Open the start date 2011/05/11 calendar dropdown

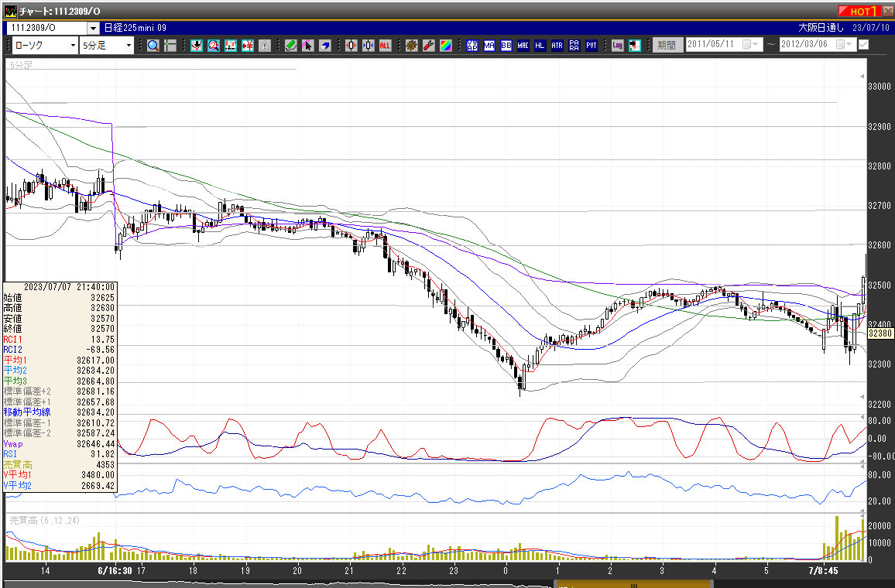(750, 44)
